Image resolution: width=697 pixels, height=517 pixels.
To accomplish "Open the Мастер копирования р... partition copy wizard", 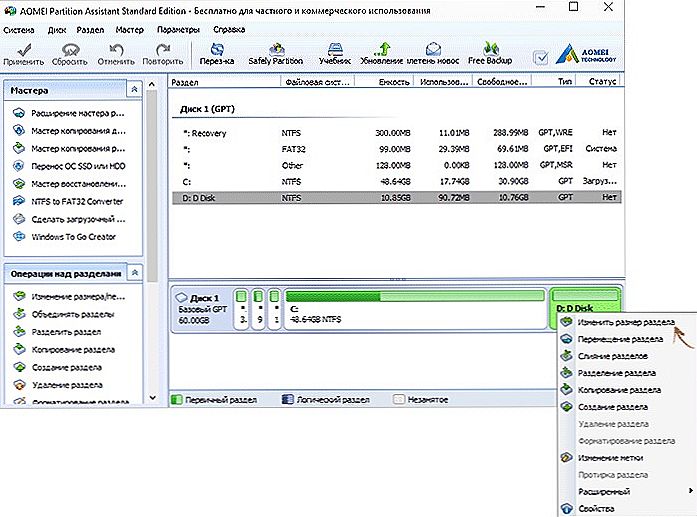I will 70,148.
